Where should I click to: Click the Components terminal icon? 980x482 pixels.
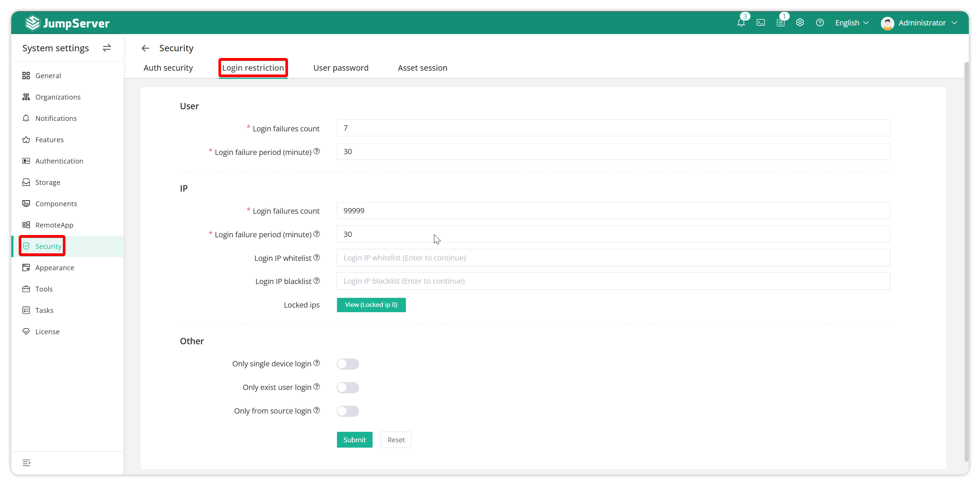[26, 203]
